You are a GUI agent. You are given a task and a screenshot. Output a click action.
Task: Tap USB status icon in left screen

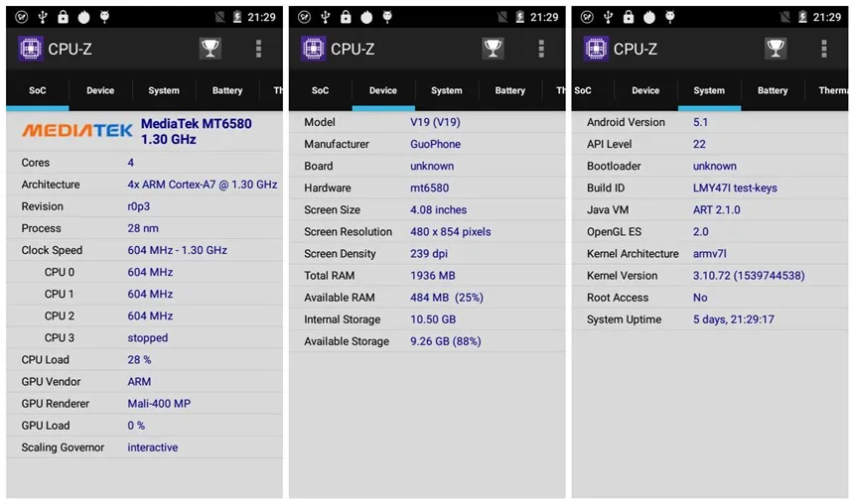pos(43,17)
